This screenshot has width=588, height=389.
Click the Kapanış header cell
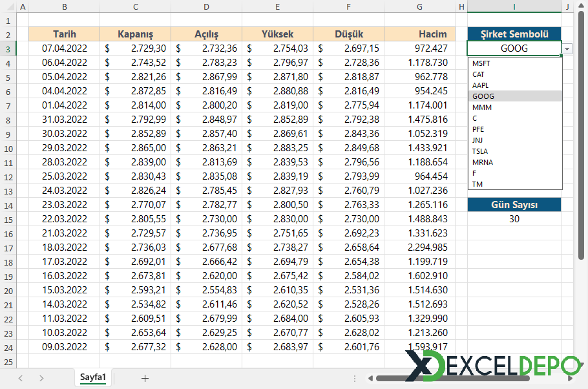click(x=136, y=34)
